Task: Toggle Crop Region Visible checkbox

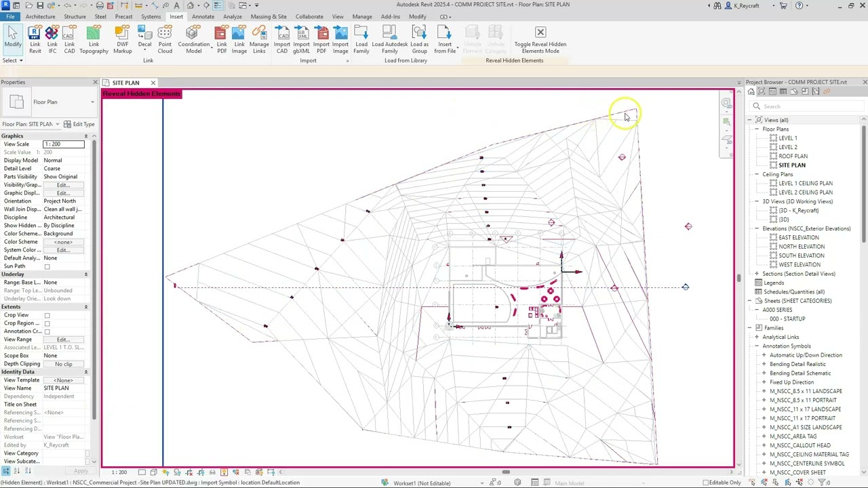Action: [x=47, y=323]
